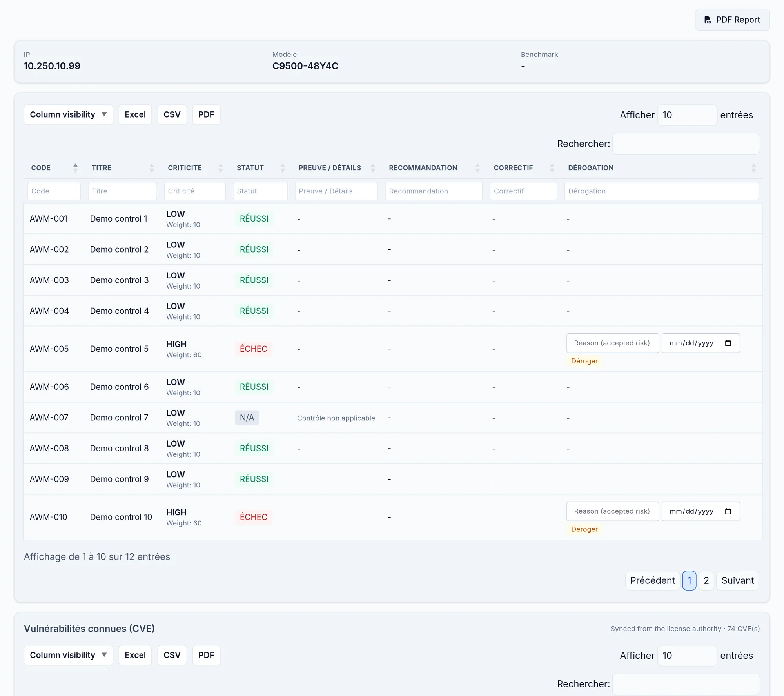Screen dimensions: 784x696
Task: Click the Reason field for AWM-005
Action: point(613,343)
